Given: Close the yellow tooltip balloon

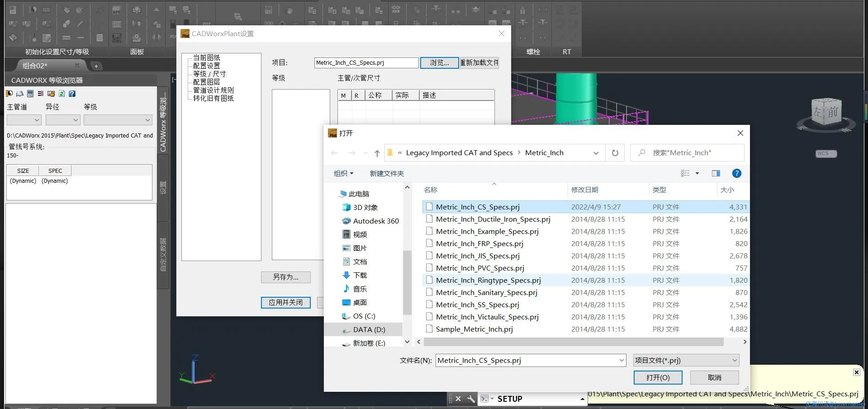Looking at the screenshot, I should tap(856, 372).
